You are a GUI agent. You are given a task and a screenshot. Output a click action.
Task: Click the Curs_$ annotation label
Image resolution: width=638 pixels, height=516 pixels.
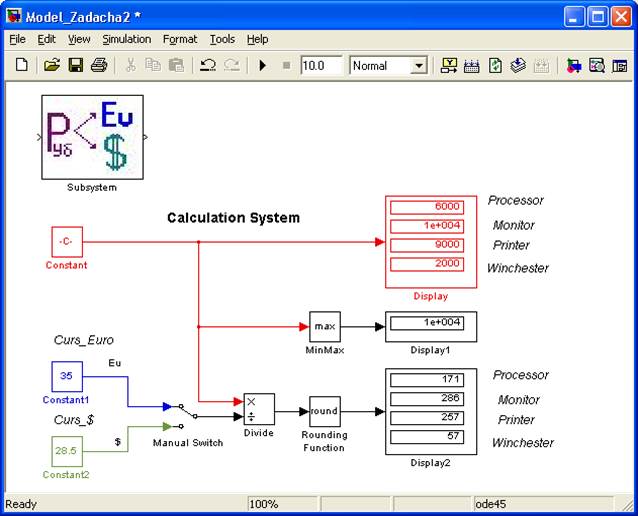point(74,420)
